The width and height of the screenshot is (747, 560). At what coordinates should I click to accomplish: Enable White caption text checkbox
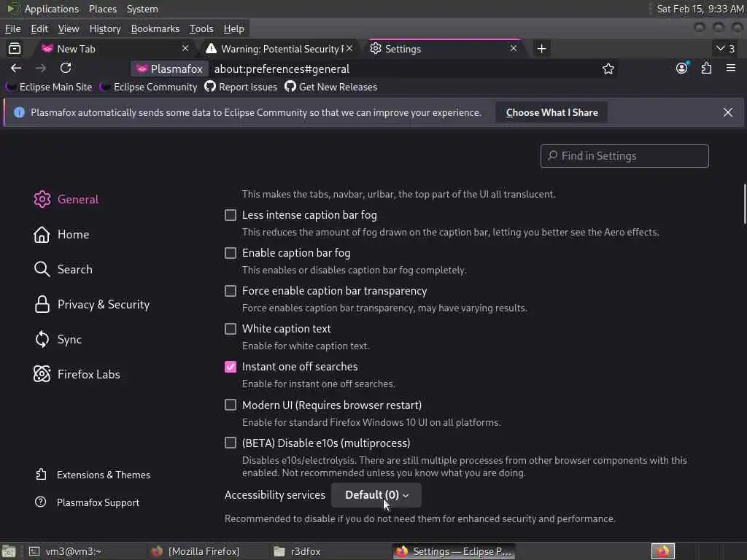click(x=231, y=329)
